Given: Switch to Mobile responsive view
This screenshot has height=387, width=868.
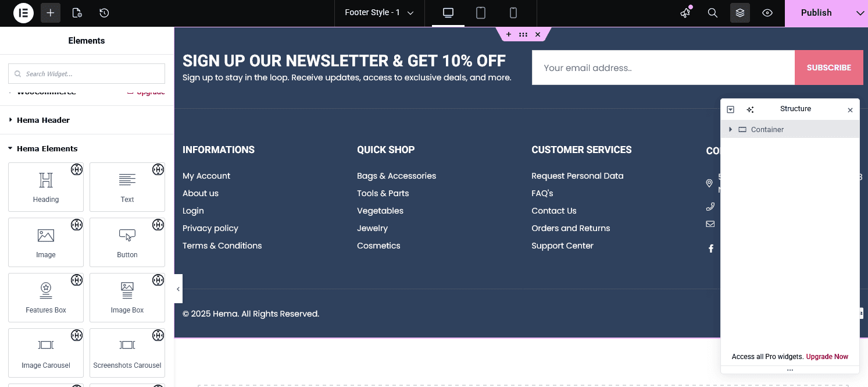Looking at the screenshot, I should tap(513, 13).
